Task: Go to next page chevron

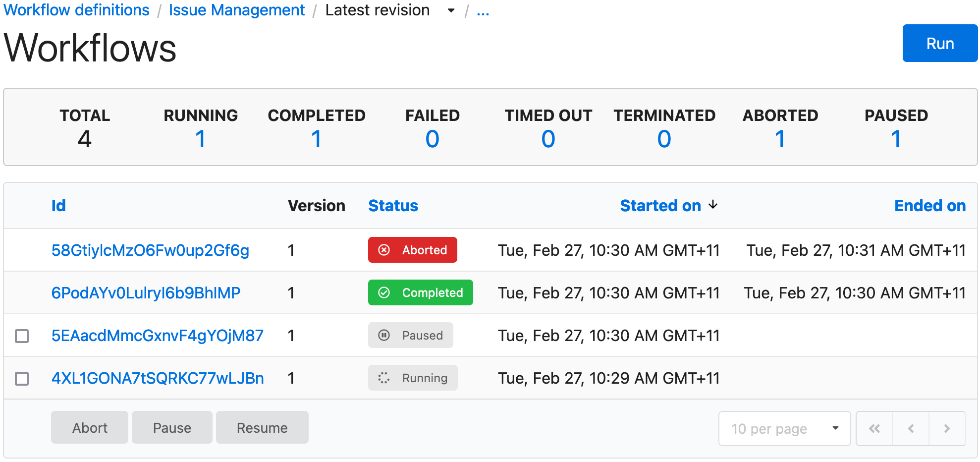Action: pos(947,428)
